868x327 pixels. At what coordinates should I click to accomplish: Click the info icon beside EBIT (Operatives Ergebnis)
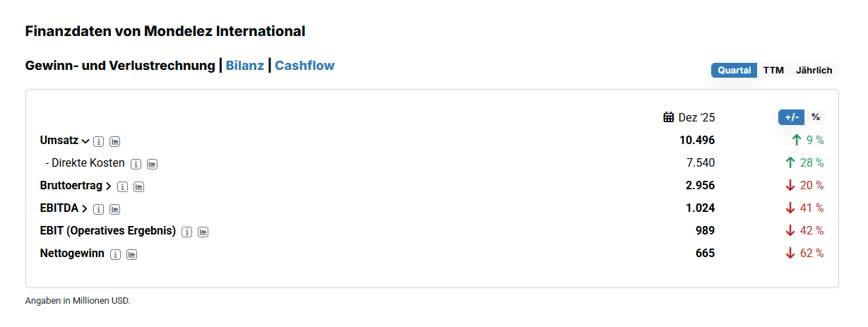pos(187,232)
